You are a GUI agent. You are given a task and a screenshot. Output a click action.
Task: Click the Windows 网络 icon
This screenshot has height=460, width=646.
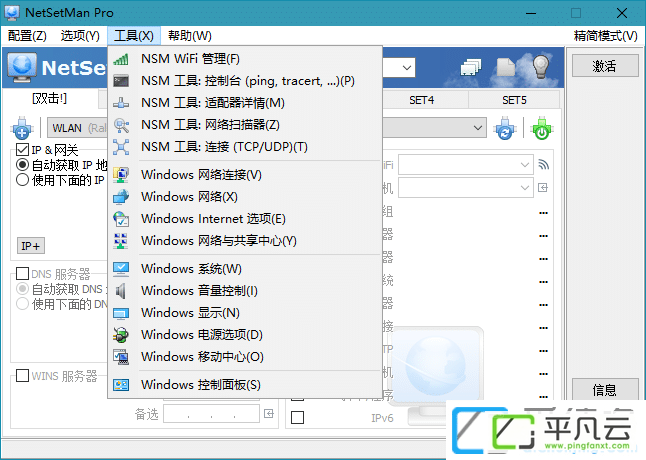tap(121, 197)
